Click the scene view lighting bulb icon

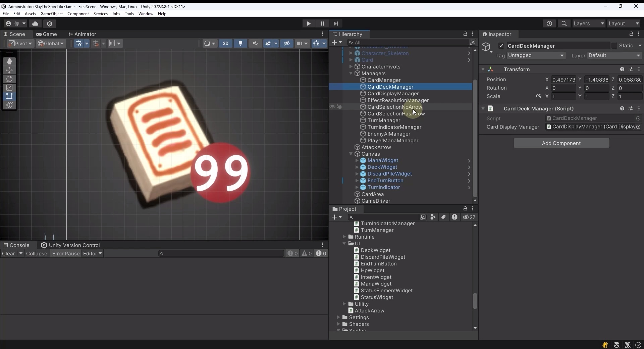pyautogui.click(x=240, y=43)
